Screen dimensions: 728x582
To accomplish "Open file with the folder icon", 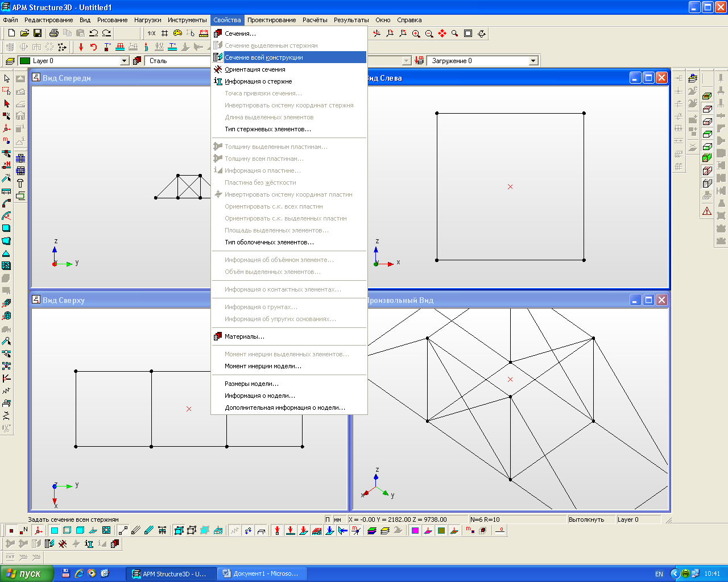I will 24,34.
